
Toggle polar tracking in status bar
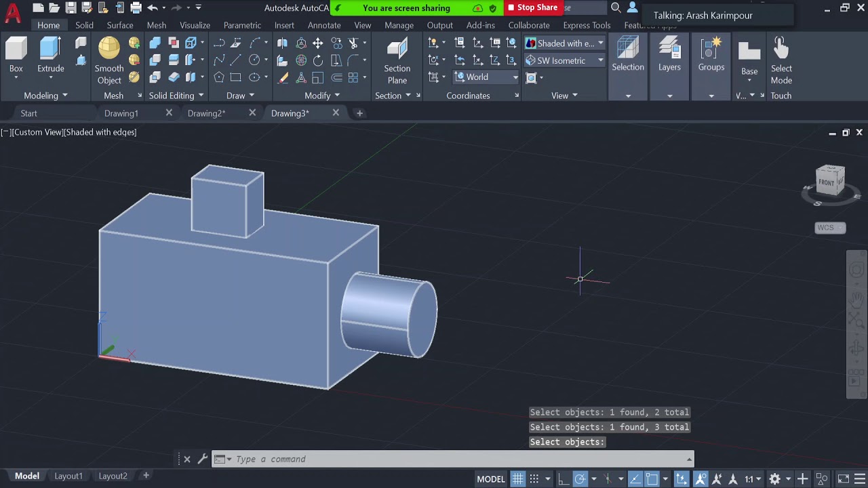[x=580, y=479]
